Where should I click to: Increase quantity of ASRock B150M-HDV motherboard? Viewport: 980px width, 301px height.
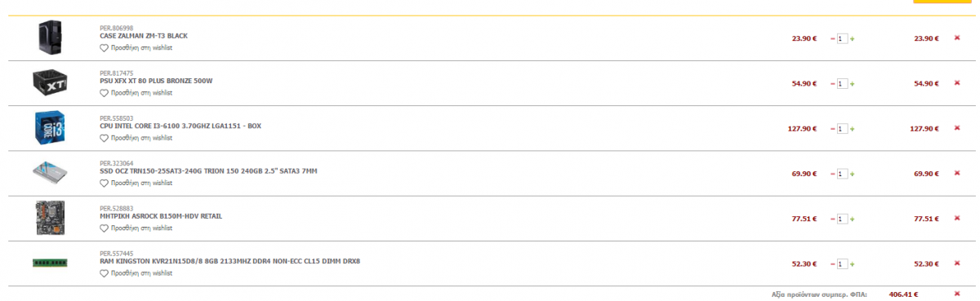[853, 219]
